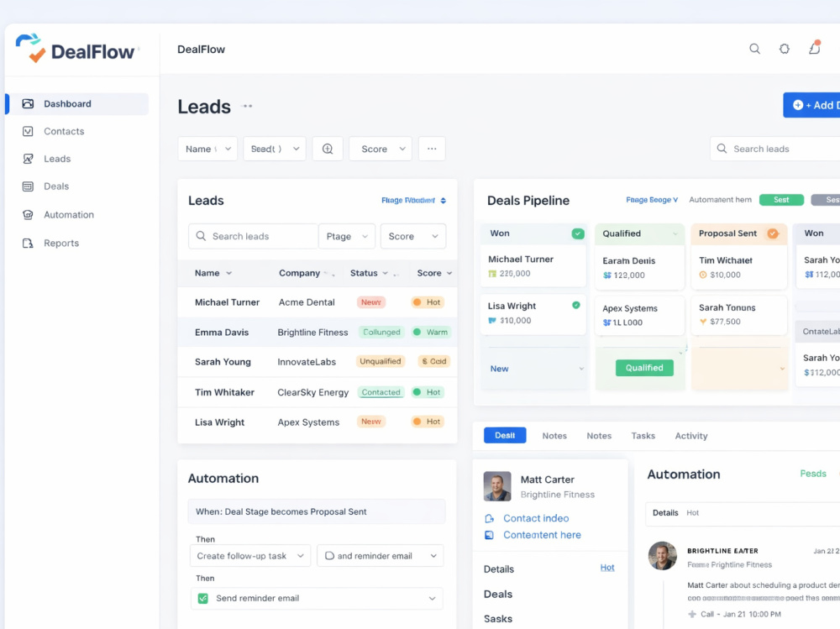The image size is (840, 629).
Task: Click the Matt Carter profile photo
Action: click(x=497, y=486)
